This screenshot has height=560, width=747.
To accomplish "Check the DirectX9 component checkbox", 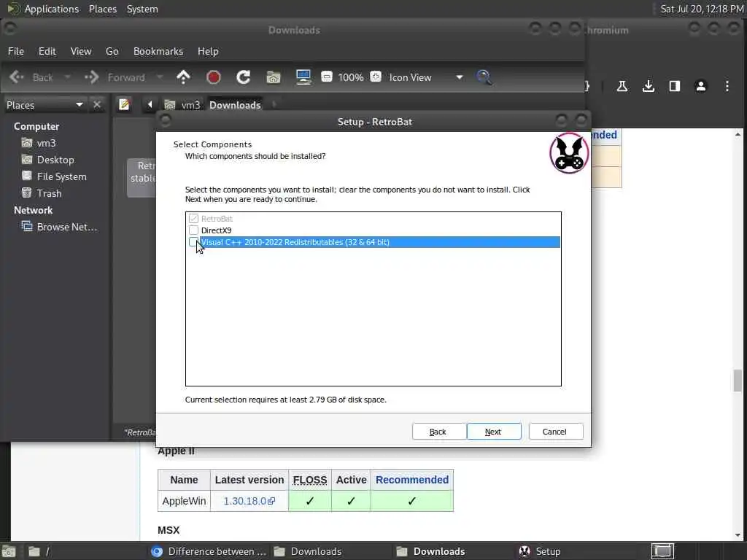I will click(193, 230).
